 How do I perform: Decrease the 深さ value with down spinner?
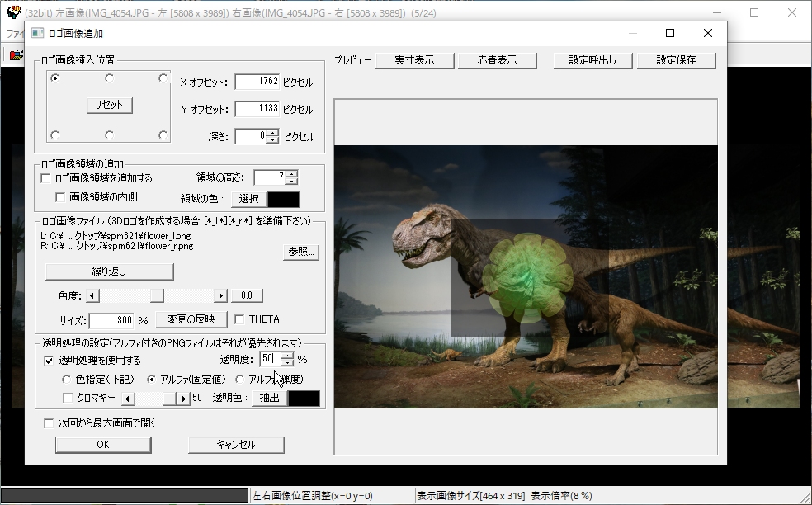(272, 140)
